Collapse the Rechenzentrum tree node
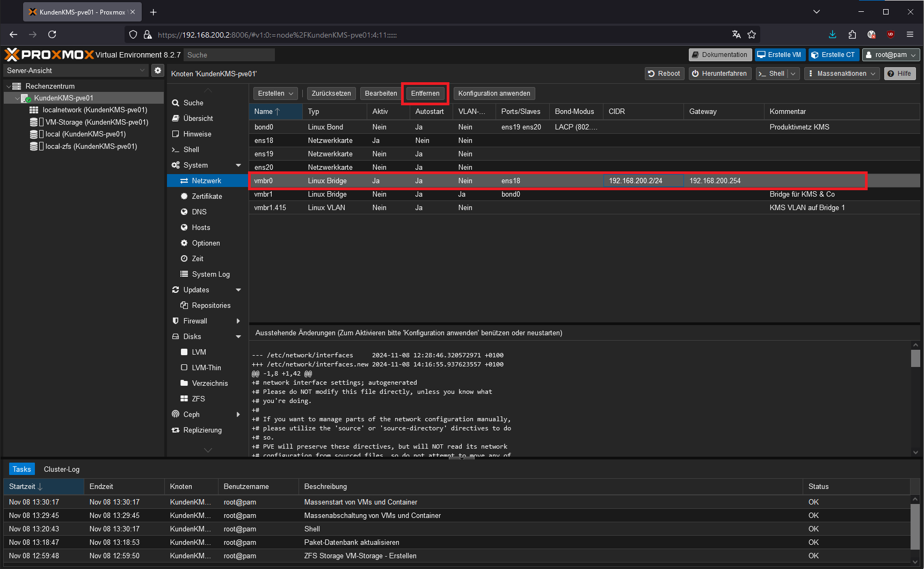The width and height of the screenshot is (924, 569). 9,86
